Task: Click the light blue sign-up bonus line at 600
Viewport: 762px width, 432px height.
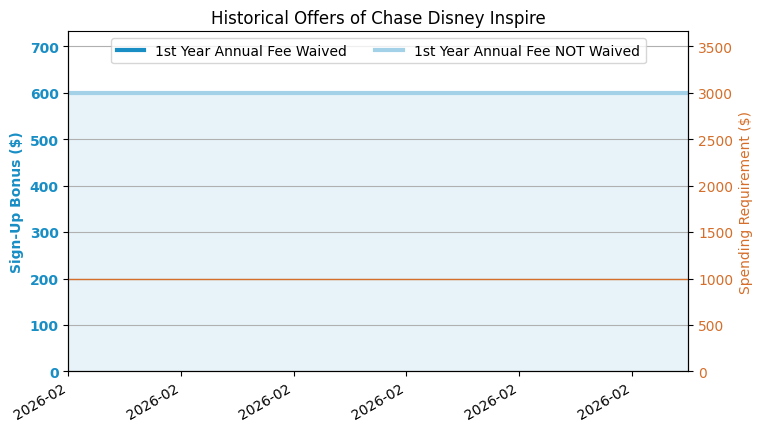Action: pyautogui.click(x=378, y=93)
